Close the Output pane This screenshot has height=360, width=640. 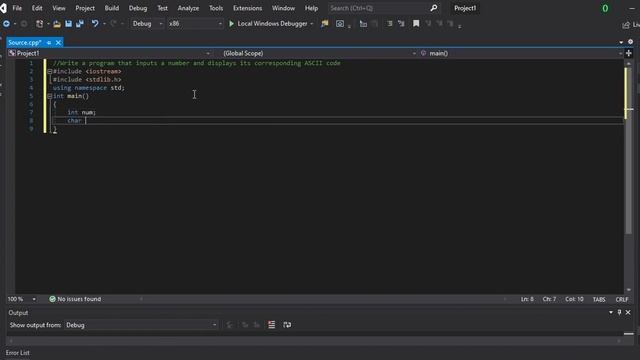tap(628, 312)
